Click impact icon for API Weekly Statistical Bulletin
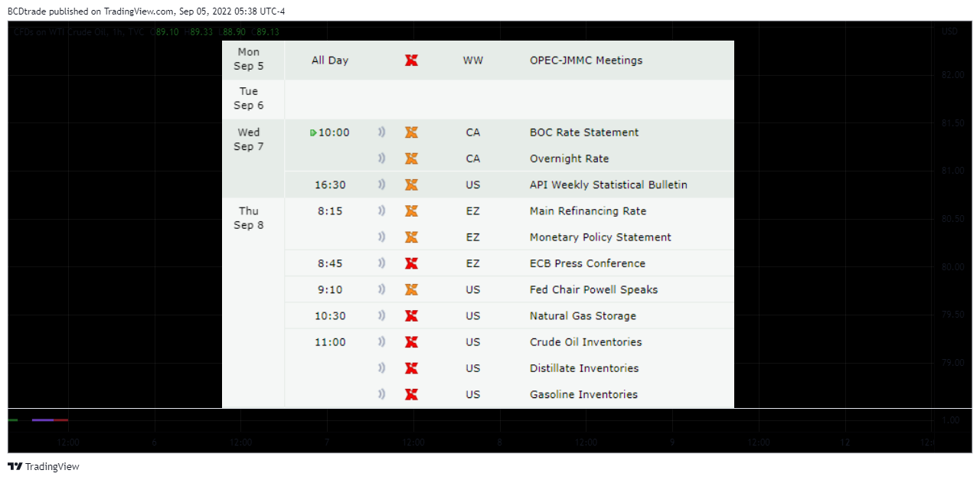The image size is (980, 480). tap(411, 184)
